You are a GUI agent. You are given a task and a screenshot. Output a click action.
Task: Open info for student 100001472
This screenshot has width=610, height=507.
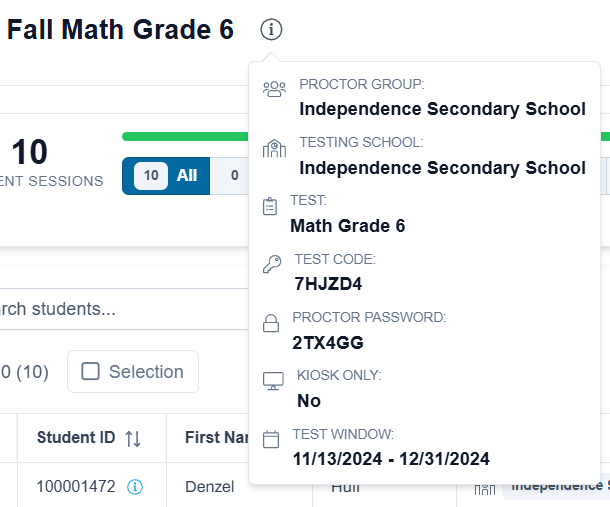pos(135,487)
